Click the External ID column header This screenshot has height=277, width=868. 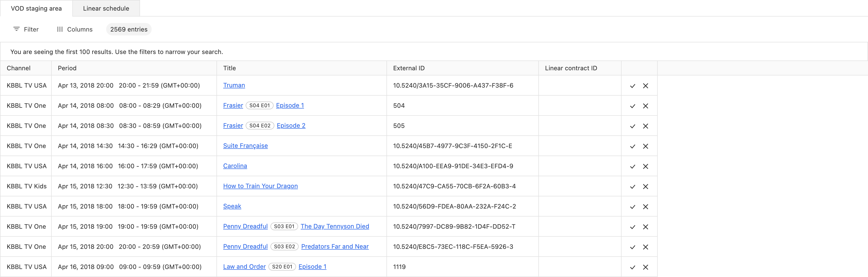(408, 68)
